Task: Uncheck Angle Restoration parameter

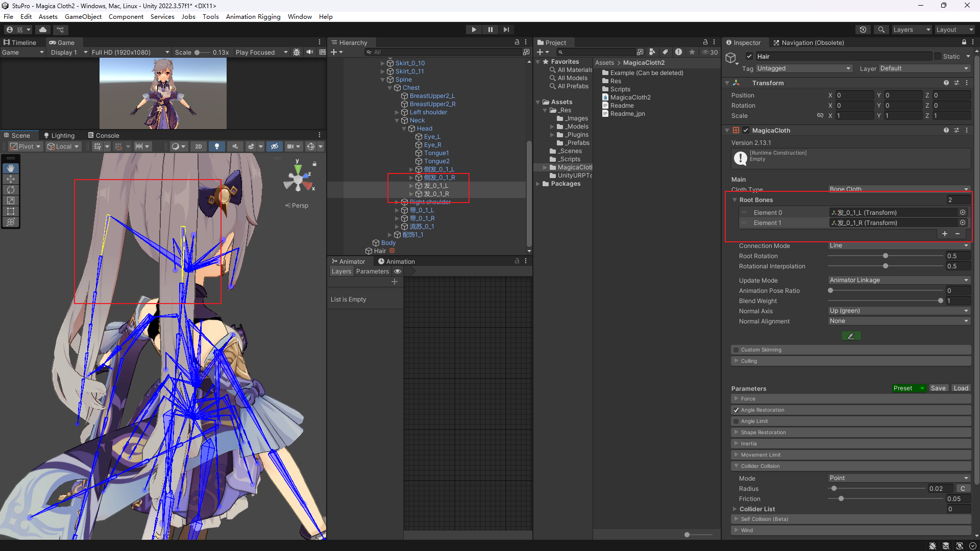Action: [x=736, y=410]
